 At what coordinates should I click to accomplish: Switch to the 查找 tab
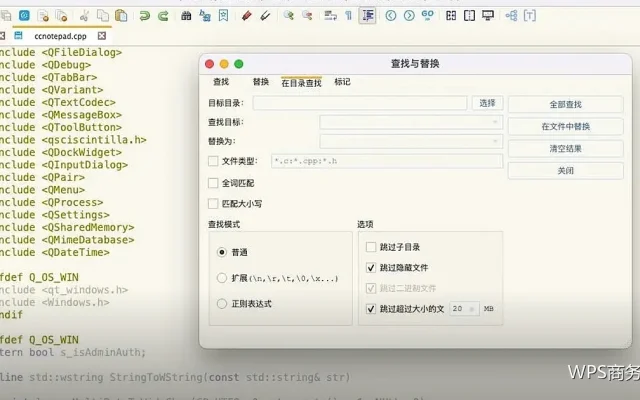coord(221,82)
